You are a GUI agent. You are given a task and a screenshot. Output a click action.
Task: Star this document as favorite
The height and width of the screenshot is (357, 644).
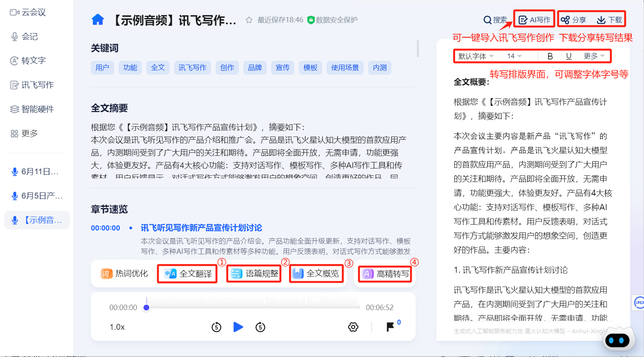point(249,20)
